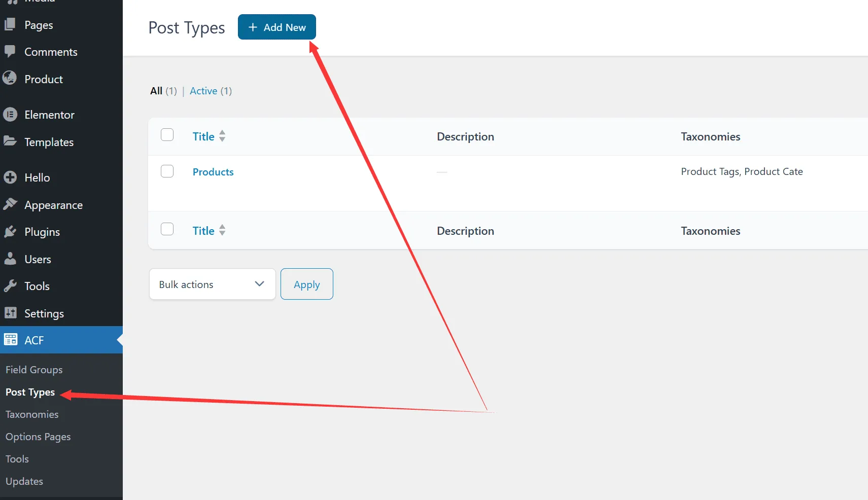The width and height of the screenshot is (868, 500).
Task: Go to Options Pages in ACF submenu
Action: tap(38, 437)
